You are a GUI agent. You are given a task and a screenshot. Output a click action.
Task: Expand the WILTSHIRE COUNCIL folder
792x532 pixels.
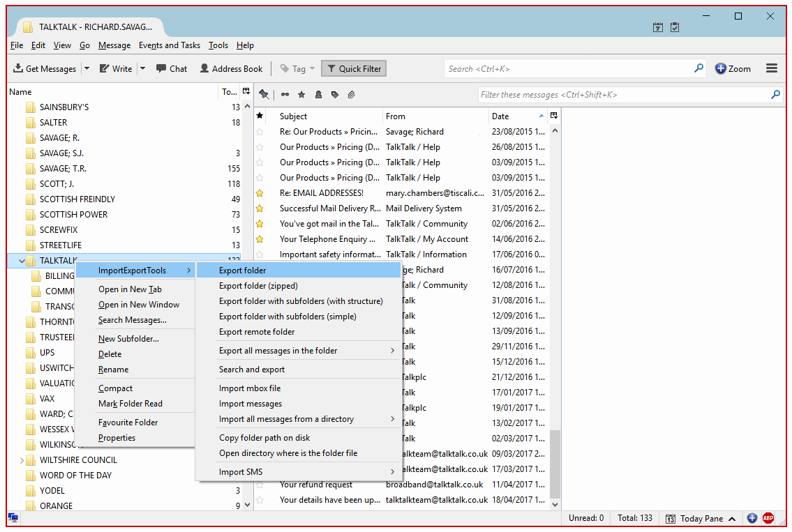tap(22, 460)
